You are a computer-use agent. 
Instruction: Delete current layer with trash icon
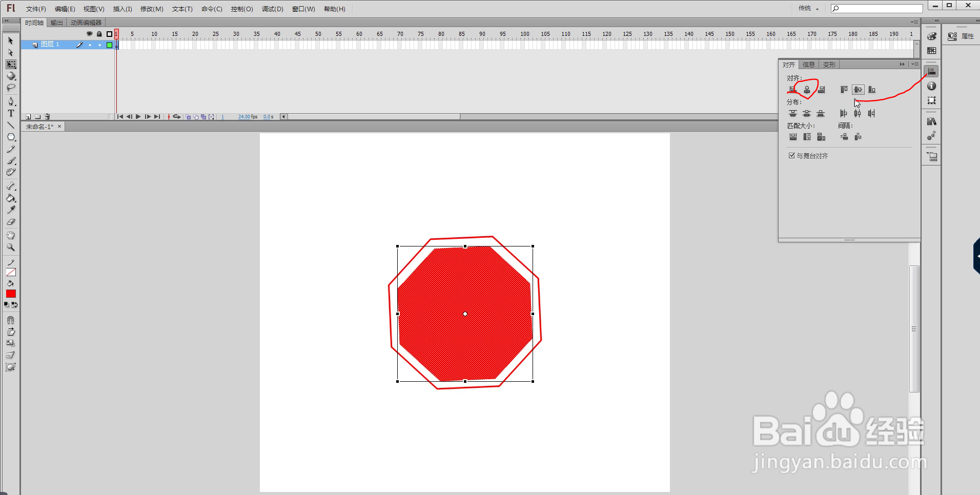tap(47, 116)
